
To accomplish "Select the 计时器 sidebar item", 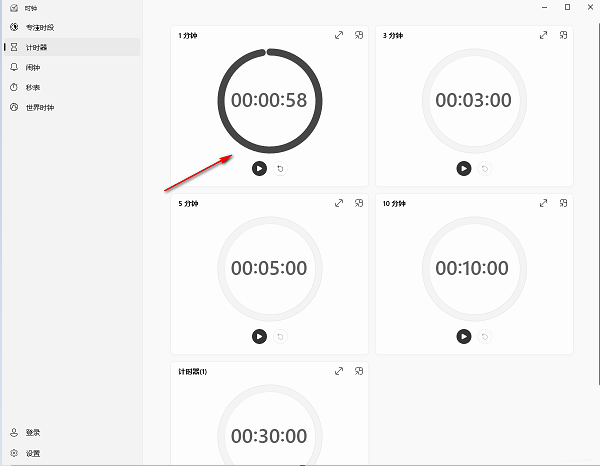I will click(x=72, y=47).
